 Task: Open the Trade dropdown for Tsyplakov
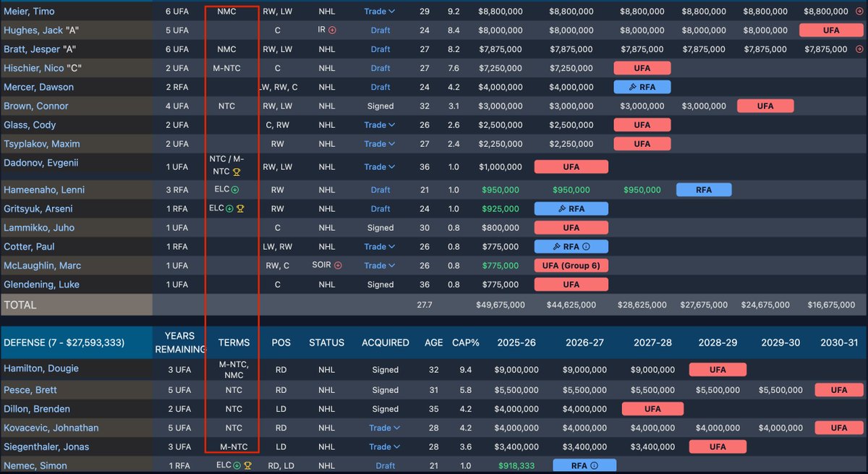(380, 144)
